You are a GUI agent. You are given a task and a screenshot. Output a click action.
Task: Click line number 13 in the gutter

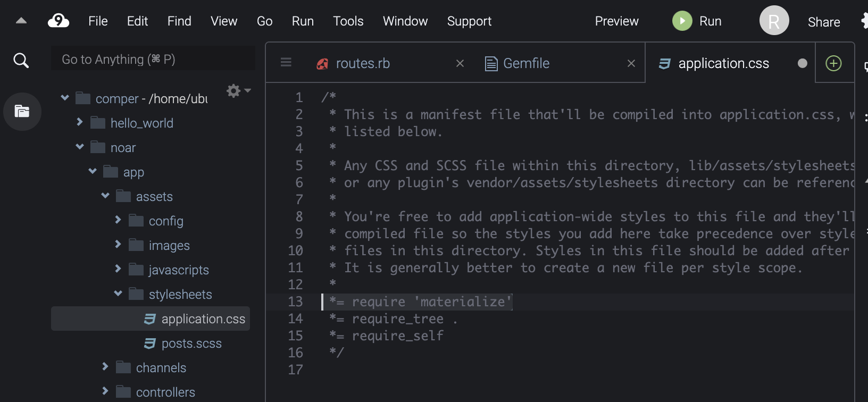(295, 301)
